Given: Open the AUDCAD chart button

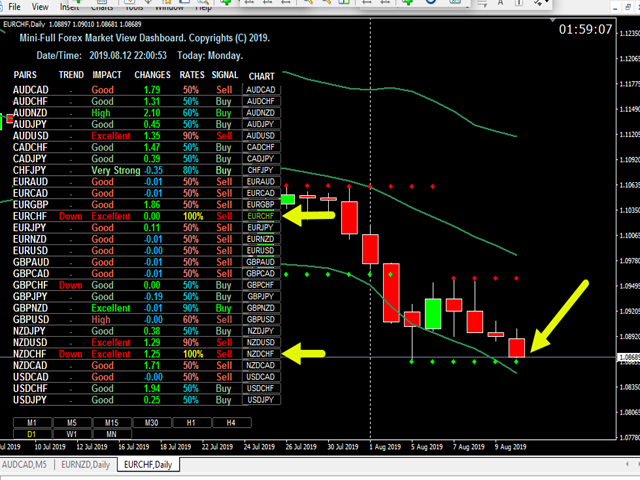Looking at the screenshot, I should click(261, 90).
